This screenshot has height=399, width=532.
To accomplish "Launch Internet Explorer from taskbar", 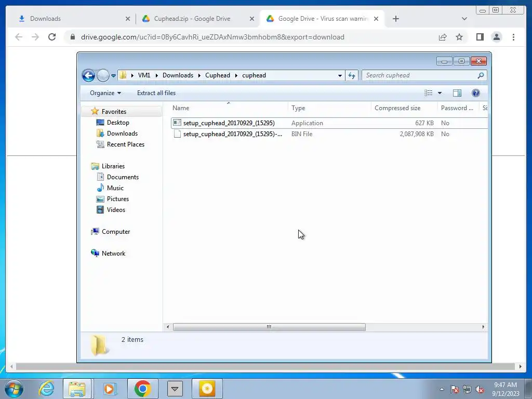I will coord(46,389).
